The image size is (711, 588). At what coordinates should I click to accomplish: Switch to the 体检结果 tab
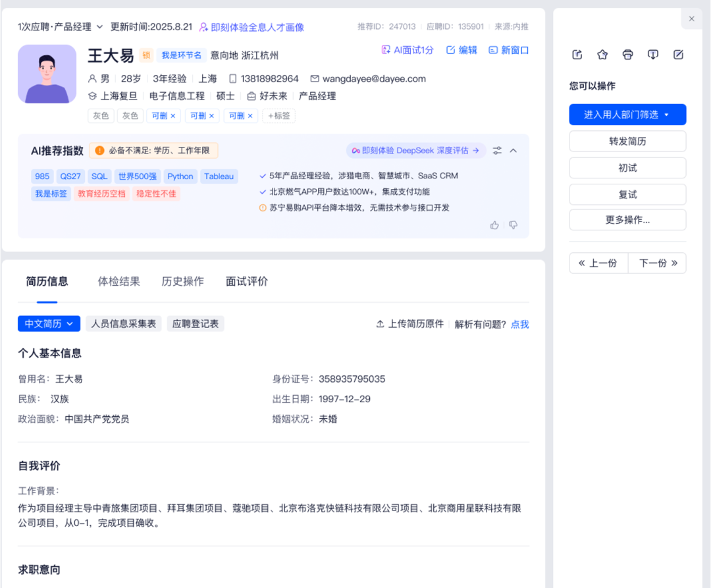point(118,282)
